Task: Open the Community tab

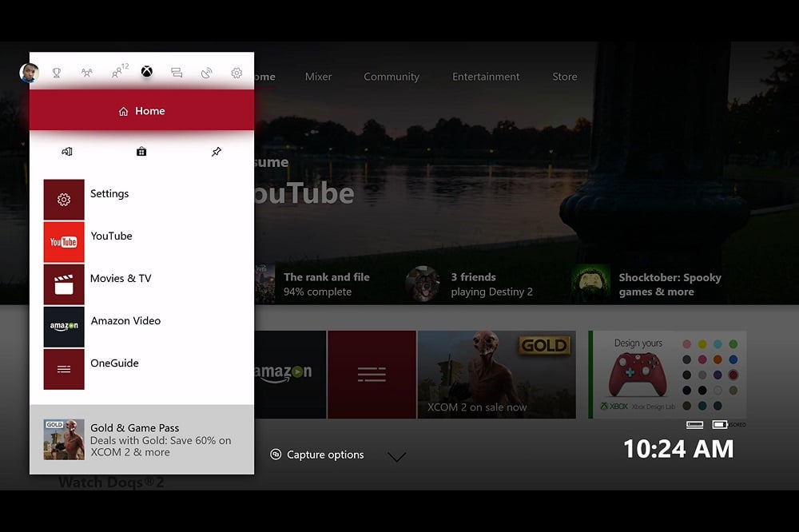Action: click(392, 77)
